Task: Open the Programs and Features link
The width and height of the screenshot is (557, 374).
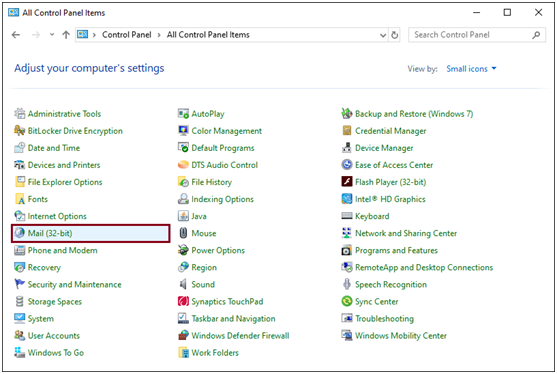Action: pyautogui.click(x=396, y=250)
